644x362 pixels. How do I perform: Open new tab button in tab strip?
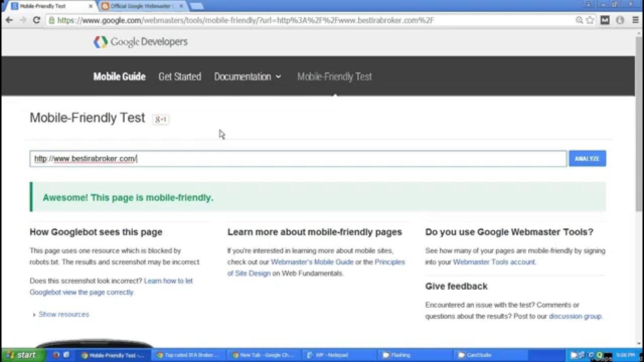tap(197, 6)
